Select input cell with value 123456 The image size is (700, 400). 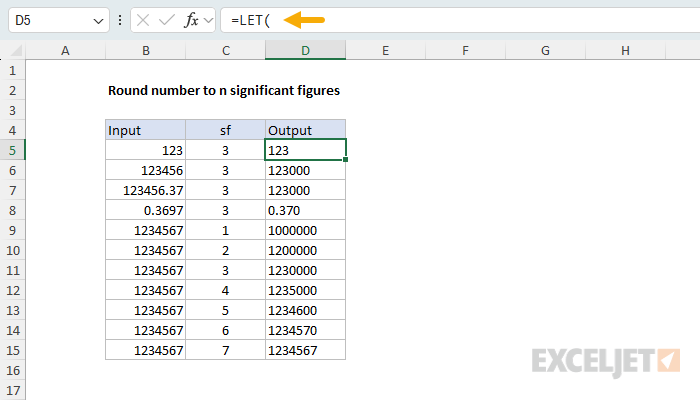pyautogui.click(x=146, y=171)
